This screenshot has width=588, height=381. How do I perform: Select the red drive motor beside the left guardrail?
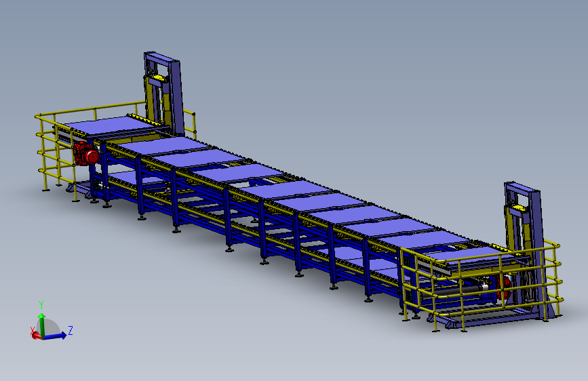86,154
